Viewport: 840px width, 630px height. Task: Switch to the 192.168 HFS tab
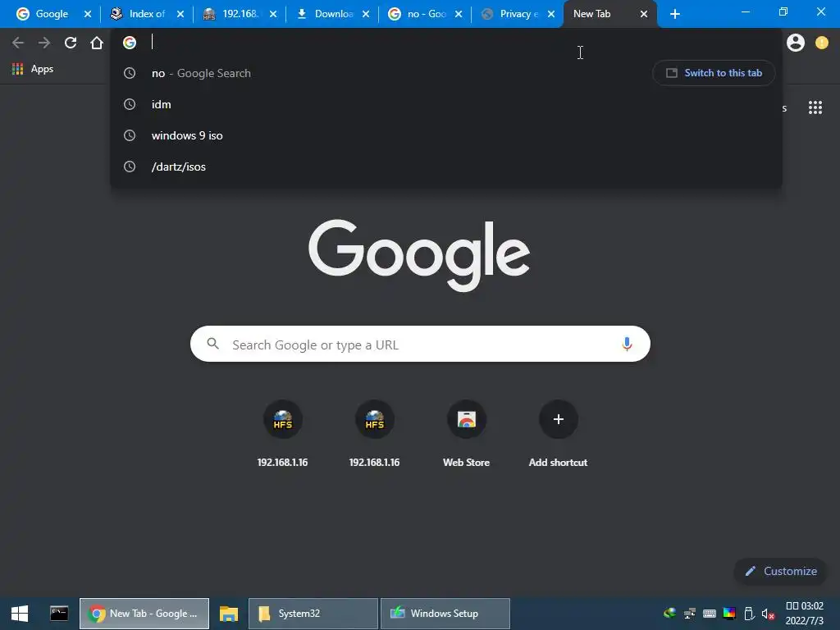tap(233, 14)
